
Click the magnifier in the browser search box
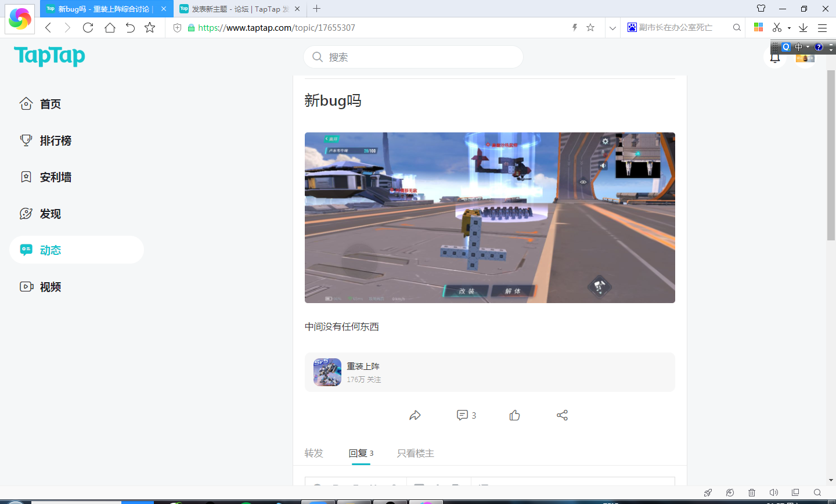click(x=737, y=27)
